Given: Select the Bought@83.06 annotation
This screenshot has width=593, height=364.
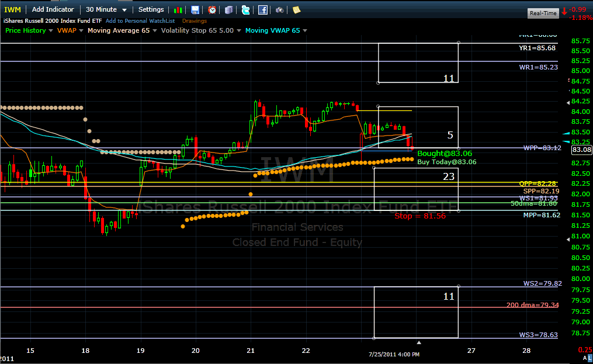Looking at the screenshot, I should (x=445, y=153).
